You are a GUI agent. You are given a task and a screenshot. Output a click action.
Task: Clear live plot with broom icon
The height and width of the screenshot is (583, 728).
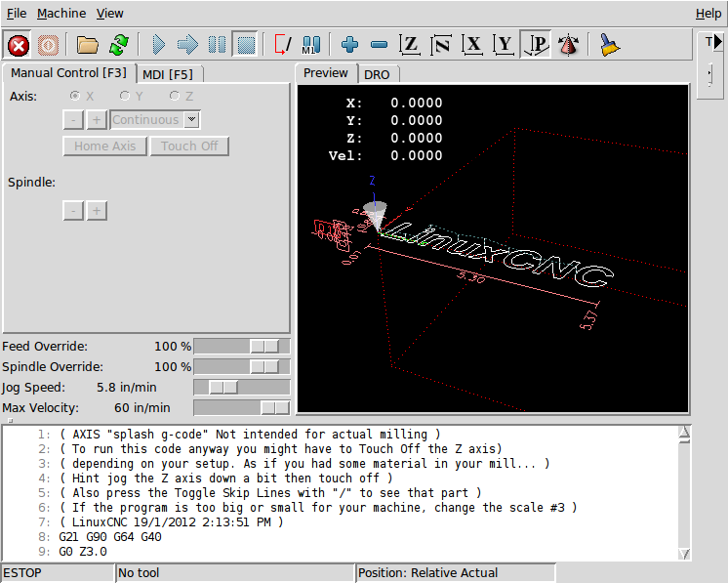(610, 46)
